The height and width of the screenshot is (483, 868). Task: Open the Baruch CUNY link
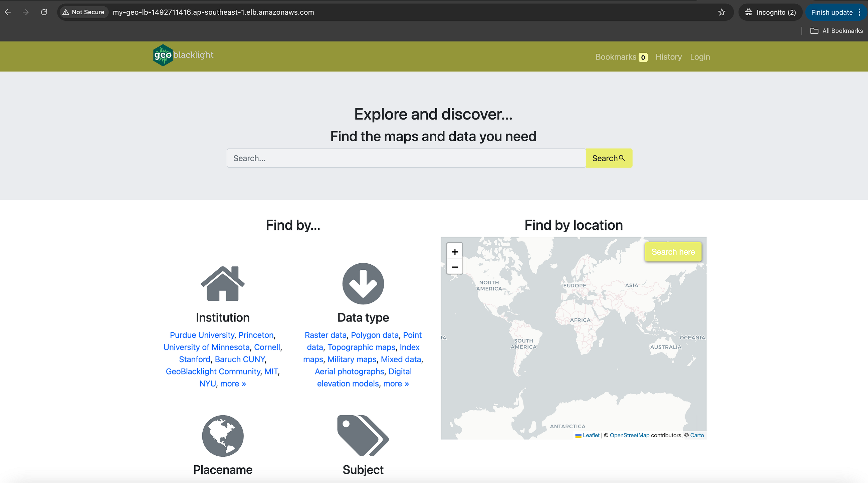click(x=240, y=359)
